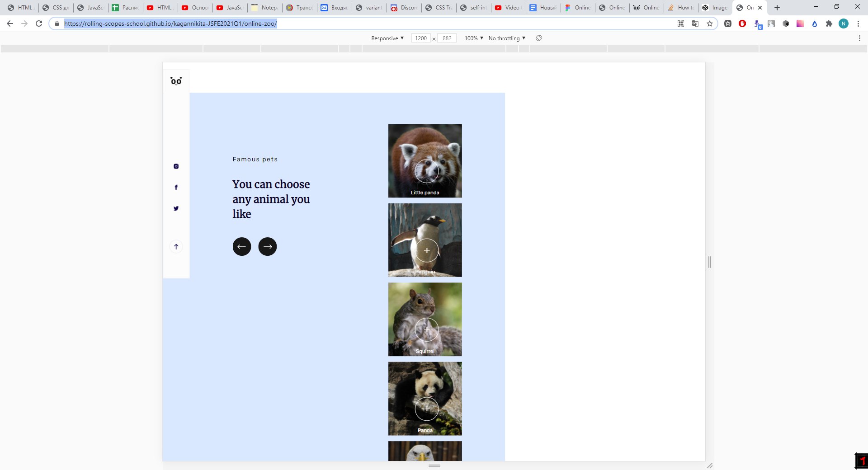Viewport: 868px width, 470px height.
Task: Click the scroll-to-top arrow button
Action: click(176, 247)
